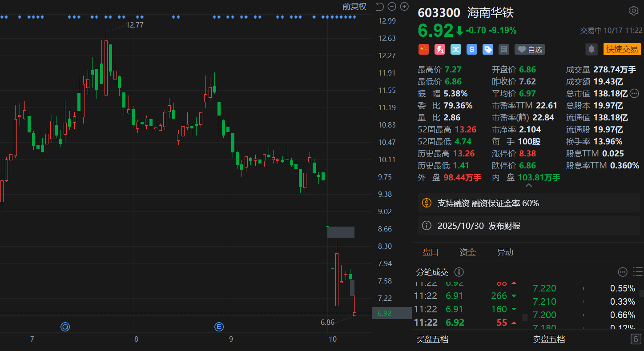Click the blue price tag icon
This screenshot has width=644, height=351.
(x=488, y=49)
